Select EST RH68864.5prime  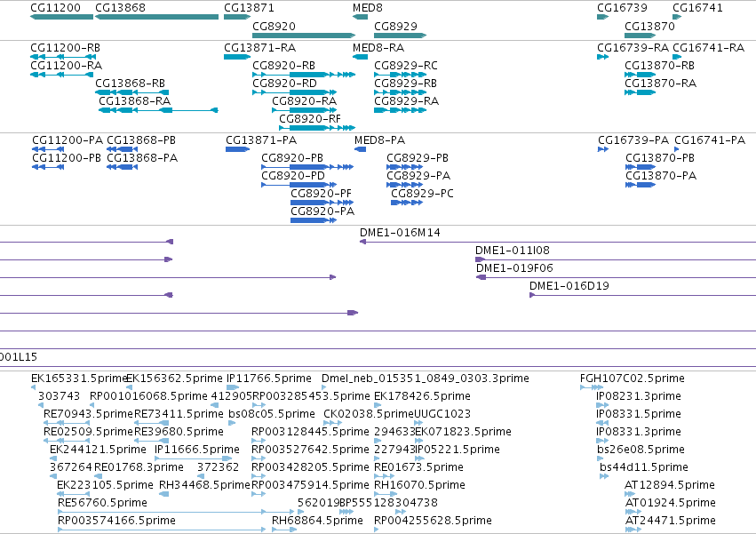click(x=317, y=521)
